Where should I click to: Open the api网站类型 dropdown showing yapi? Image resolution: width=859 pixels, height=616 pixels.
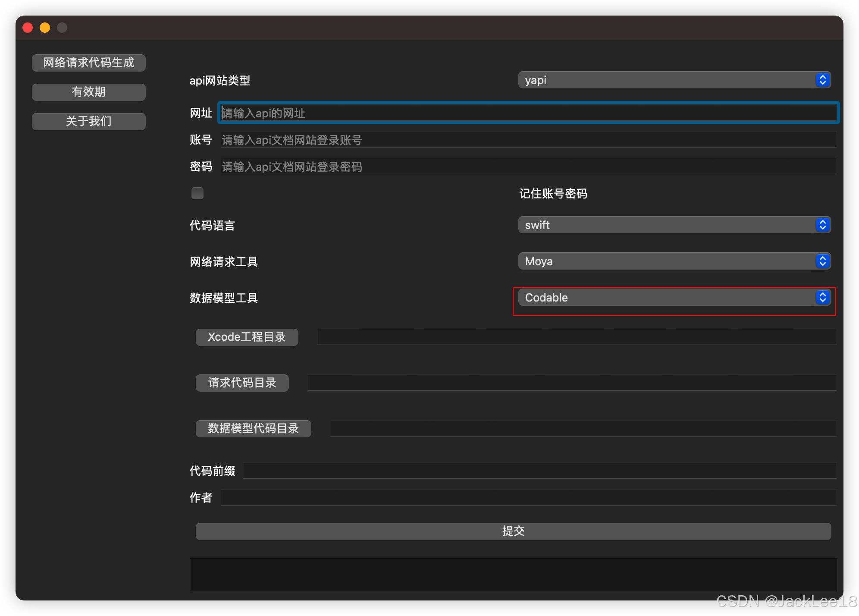point(674,80)
